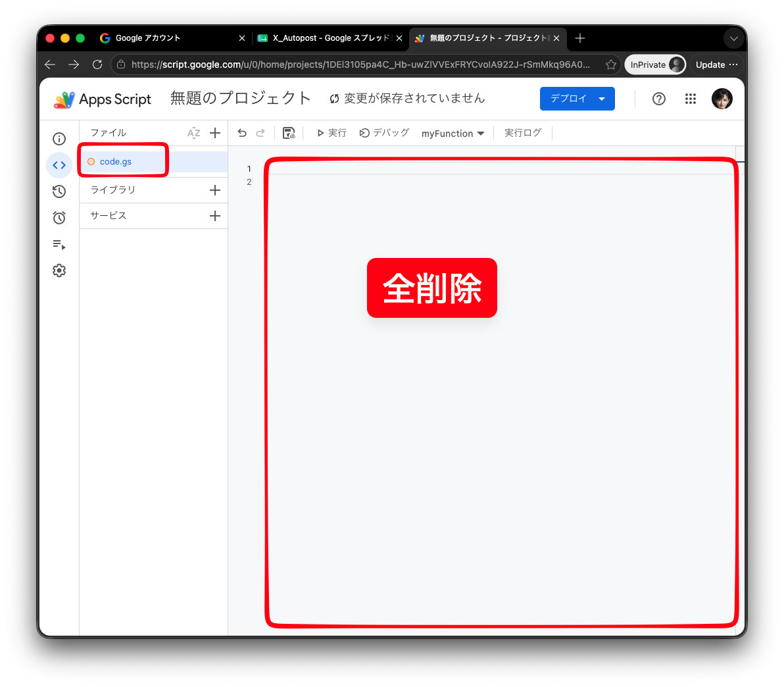This screenshot has height=687, width=784.
Task: Select the code.gs file
Action: coord(153,162)
